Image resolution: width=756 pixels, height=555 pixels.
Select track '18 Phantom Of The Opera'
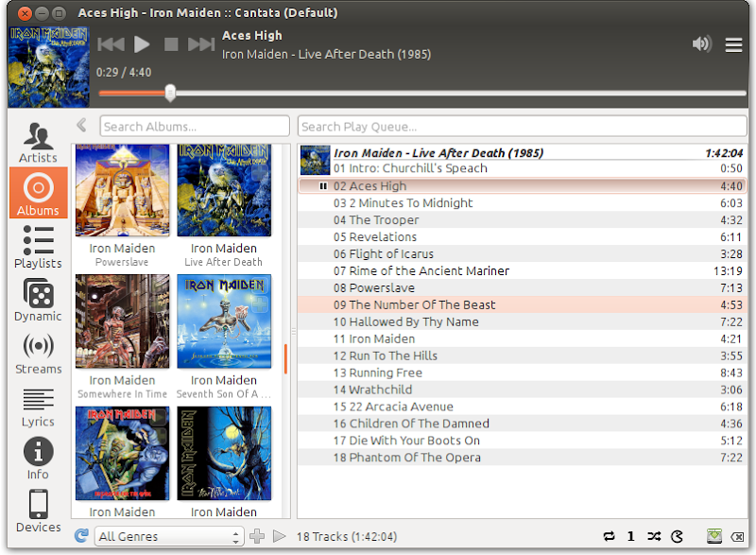[x=523, y=458]
